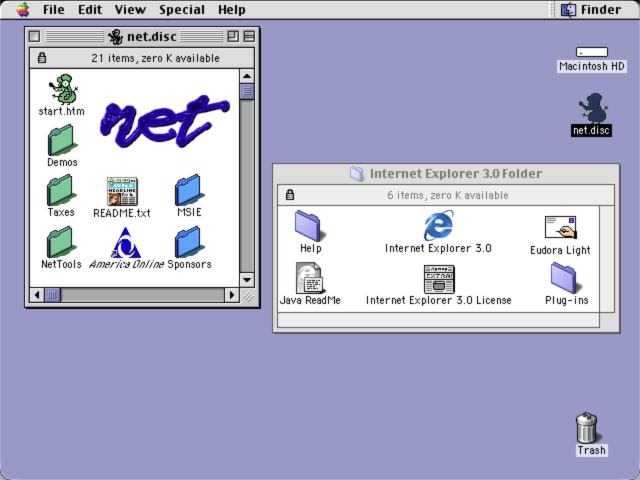Open the start.htm file in net.disc
Screen dimensions: 640x480
[x=64, y=89]
